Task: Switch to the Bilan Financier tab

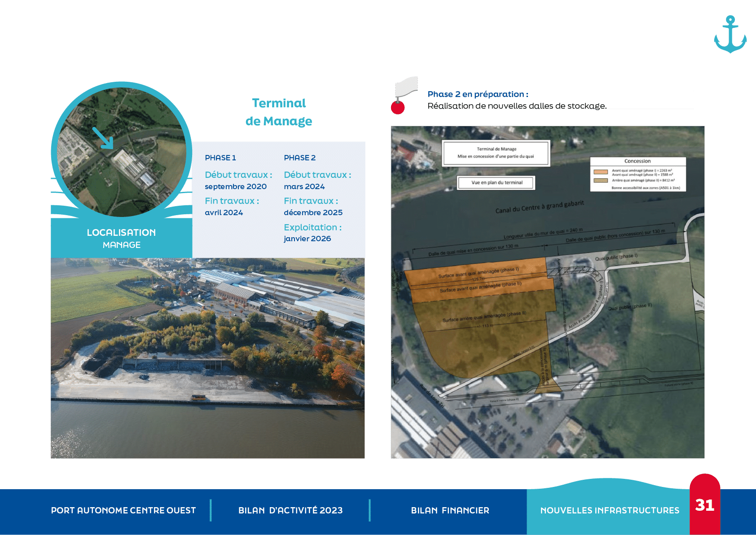Action: pos(450,510)
